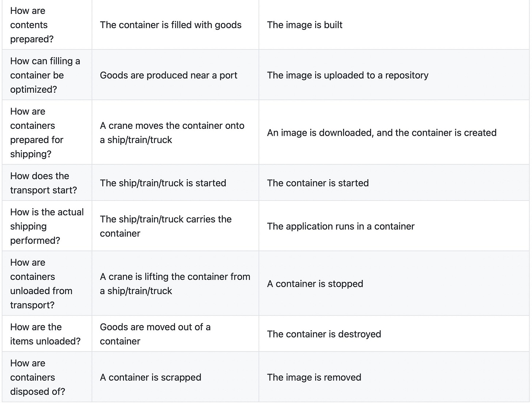The height and width of the screenshot is (404, 532).
Task: Click 'An image is downloaded' cell
Action: coord(394,132)
